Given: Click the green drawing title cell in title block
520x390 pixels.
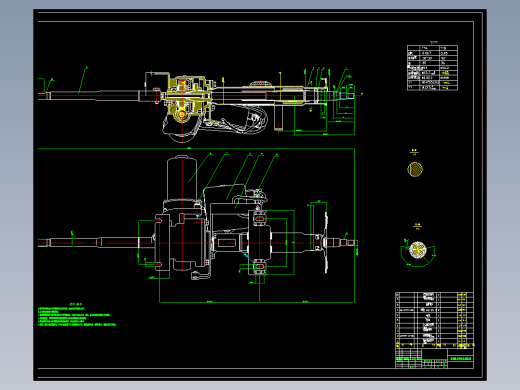Looking at the screenshot, I should tap(461, 359).
